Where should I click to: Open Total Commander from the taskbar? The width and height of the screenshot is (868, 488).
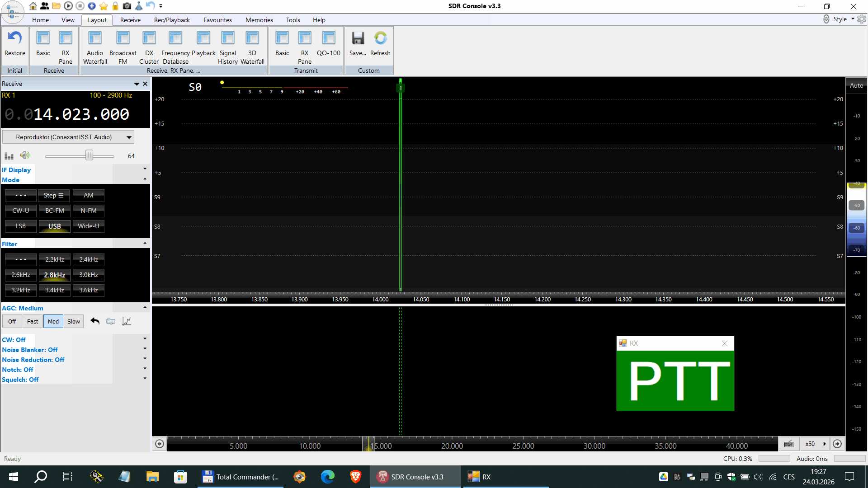(x=241, y=477)
